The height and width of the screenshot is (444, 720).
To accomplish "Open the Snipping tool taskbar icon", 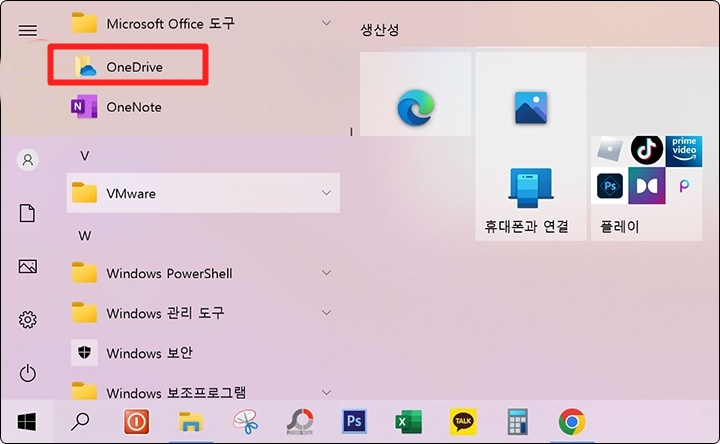I will pos(245,422).
